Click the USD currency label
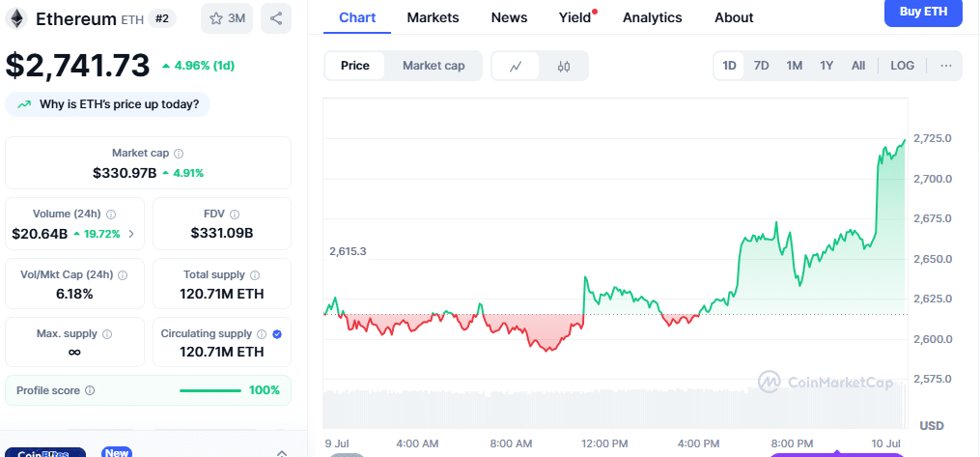The height and width of the screenshot is (457, 980). coord(932,426)
